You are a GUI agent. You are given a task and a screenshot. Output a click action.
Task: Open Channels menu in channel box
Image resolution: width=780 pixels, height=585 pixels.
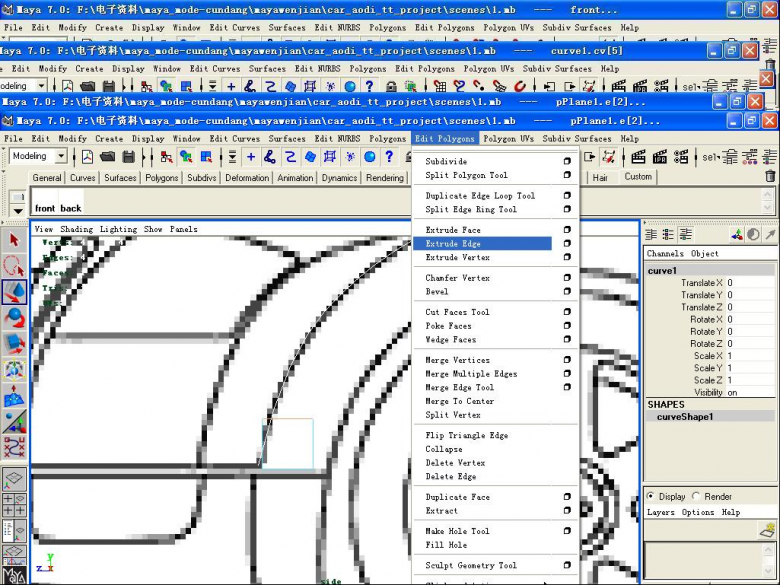[665, 254]
